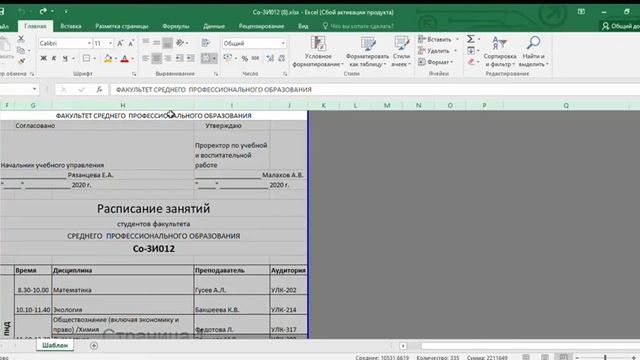Click the text orientation icon

(x=180, y=42)
